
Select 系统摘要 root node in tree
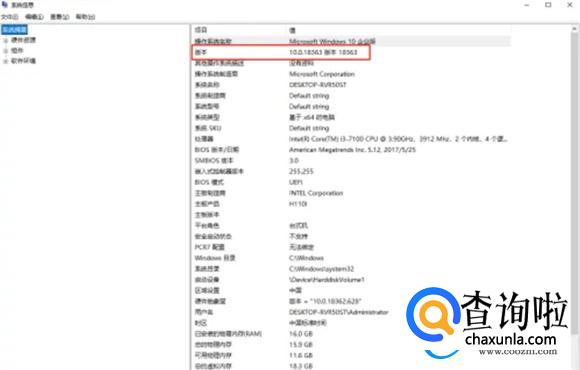tap(15, 30)
